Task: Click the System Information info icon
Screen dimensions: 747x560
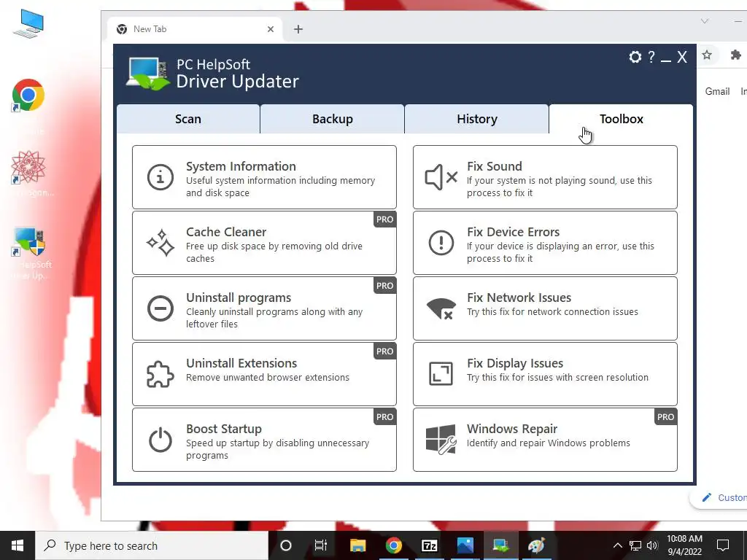Action: coord(160,177)
